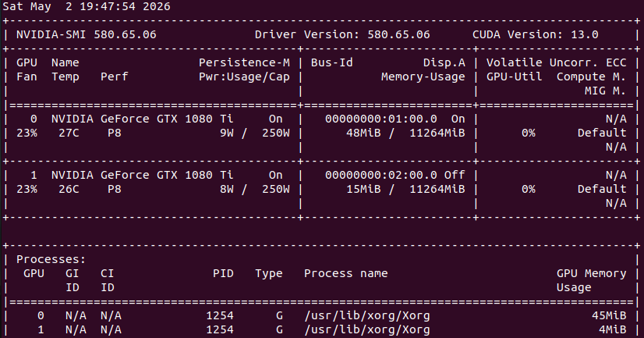Select the CUDA Version: 13.0 text
Screen dimensions: 644x338
535,34
